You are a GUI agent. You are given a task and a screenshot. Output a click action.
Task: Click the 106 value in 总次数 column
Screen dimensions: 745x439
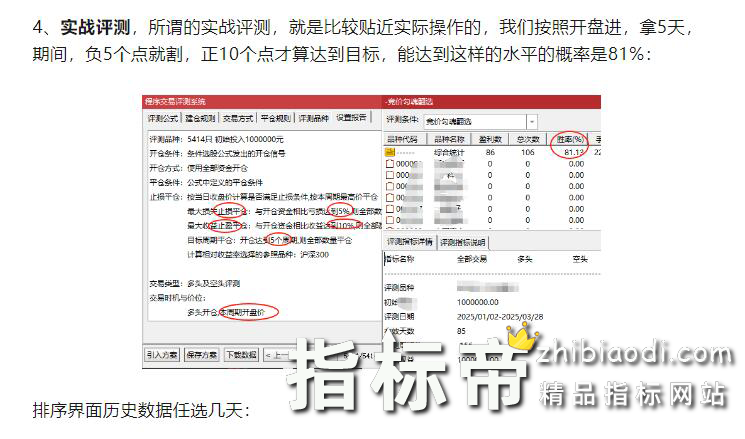click(527, 153)
